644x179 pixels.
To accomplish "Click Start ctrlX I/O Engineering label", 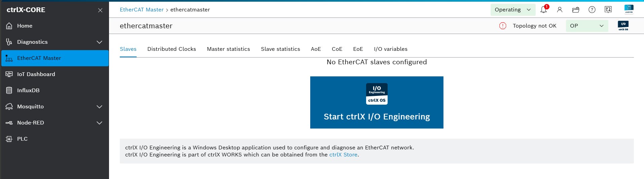I will tap(377, 117).
